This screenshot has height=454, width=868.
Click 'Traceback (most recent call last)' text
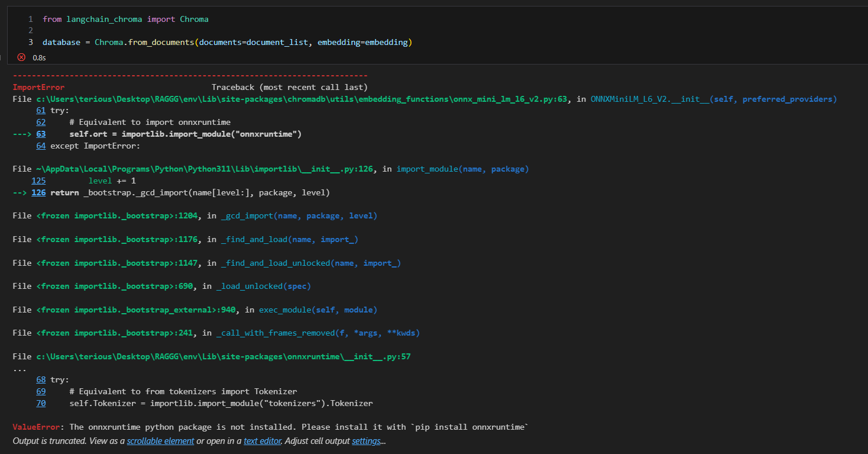point(290,87)
